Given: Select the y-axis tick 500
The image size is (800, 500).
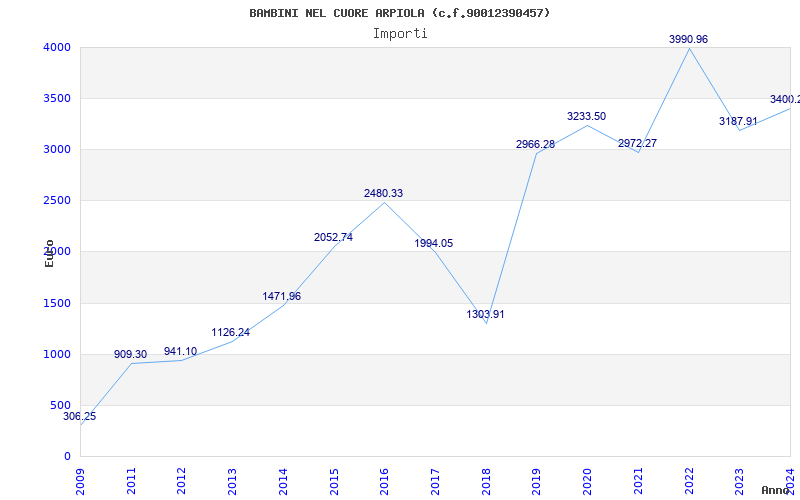Looking at the screenshot, I should [x=60, y=406].
